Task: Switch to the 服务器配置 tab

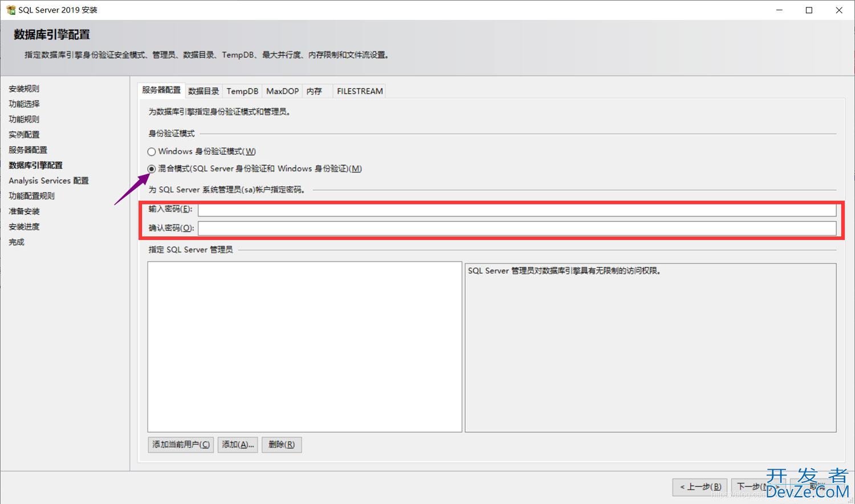Action: (161, 91)
